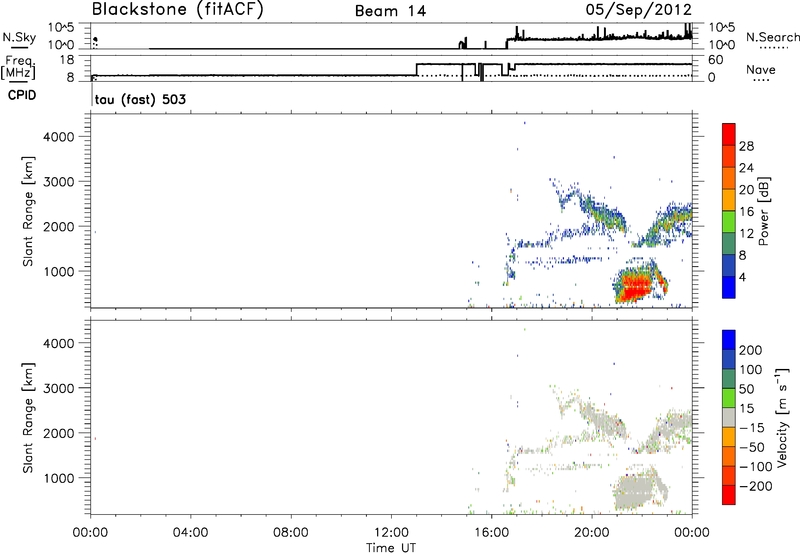Click the '18' frequency axis value
Viewport: 800px width, 554px height.
point(66,60)
